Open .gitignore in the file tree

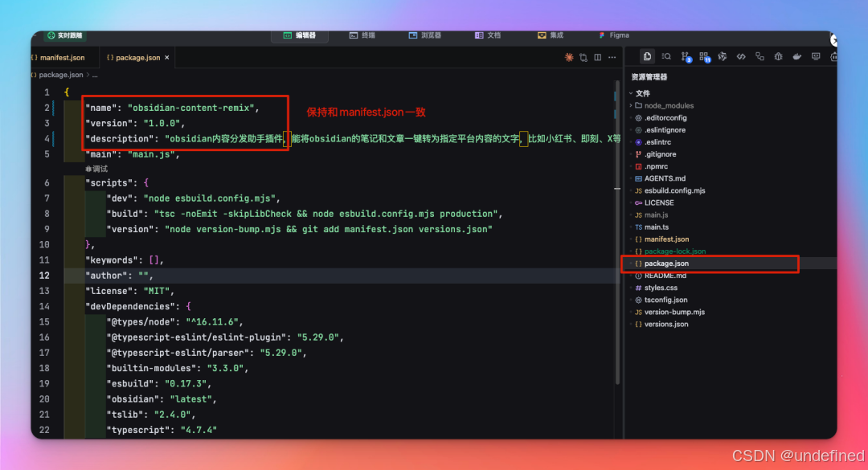pyautogui.click(x=660, y=154)
